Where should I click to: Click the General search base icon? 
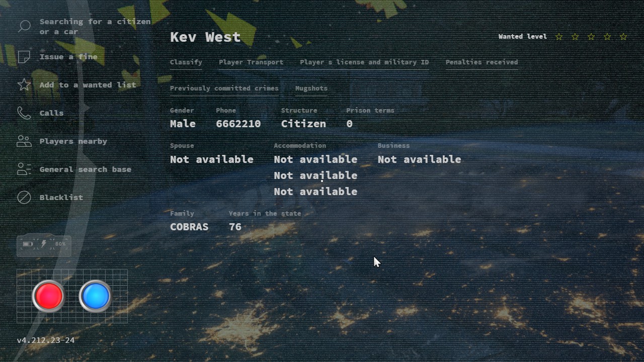click(x=24, y=169)
